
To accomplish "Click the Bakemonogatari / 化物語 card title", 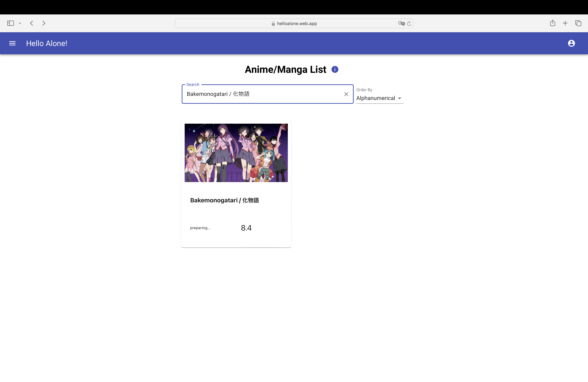I will (x=224, y=200).
